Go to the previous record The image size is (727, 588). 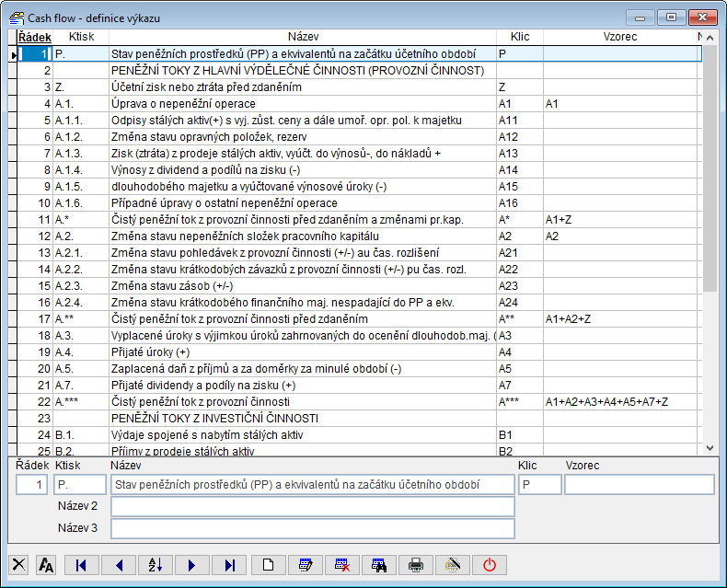click(118, 565)
